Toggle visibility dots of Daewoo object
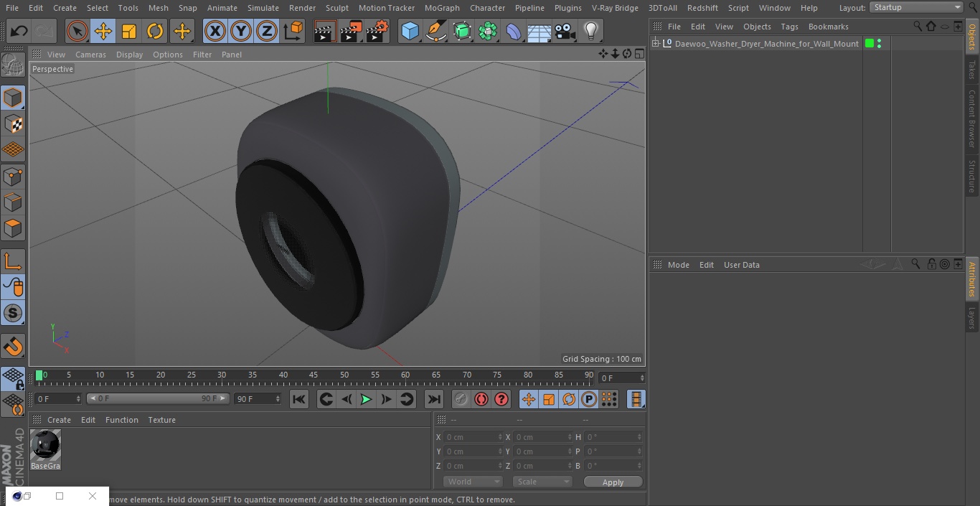Screen dimensions: 980x506 pos(880,44)
